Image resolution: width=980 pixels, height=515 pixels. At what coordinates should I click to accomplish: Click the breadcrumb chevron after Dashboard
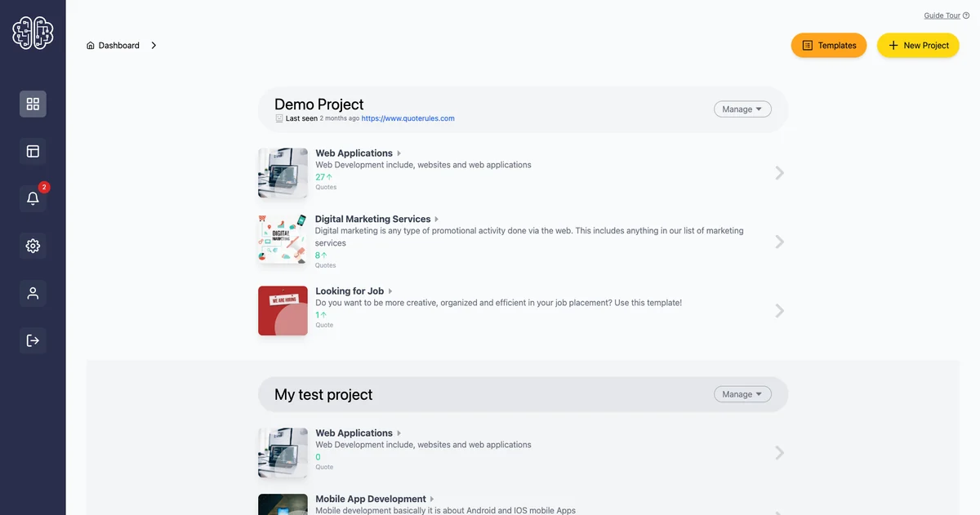click(x=154, y=46)
